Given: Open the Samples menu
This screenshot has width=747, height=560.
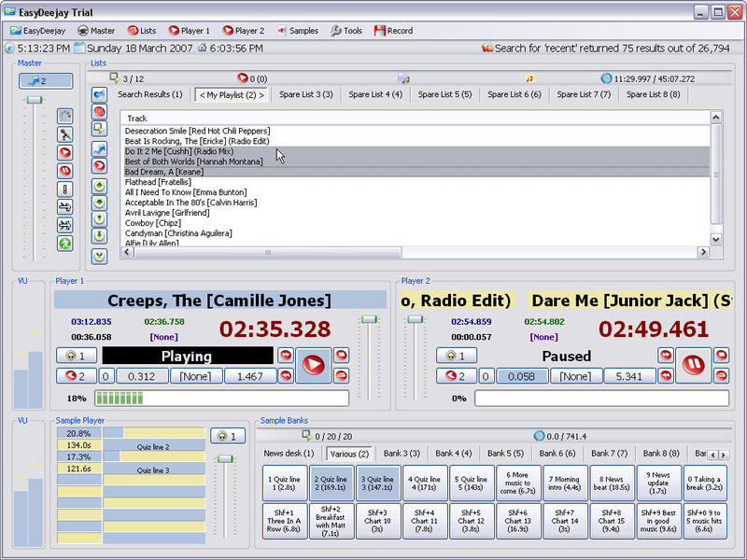Looking at the screenshot, I should 298,31.
